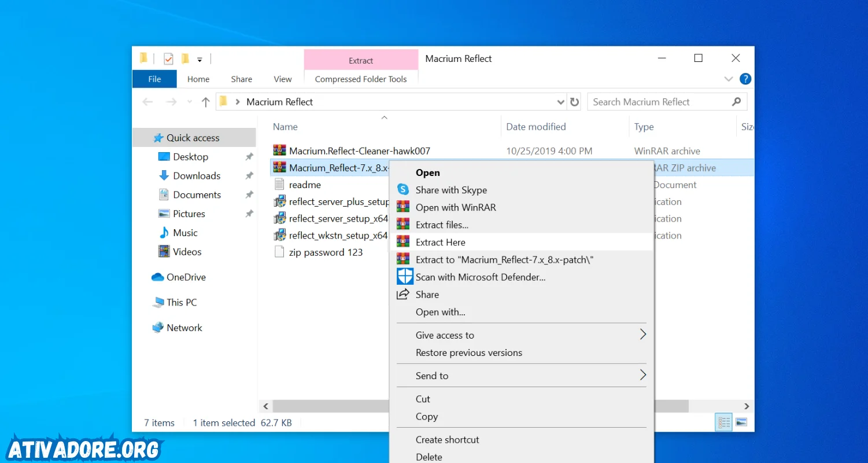Click the Forward navigation arrow
868x463 pixels.
coord(171,102)
